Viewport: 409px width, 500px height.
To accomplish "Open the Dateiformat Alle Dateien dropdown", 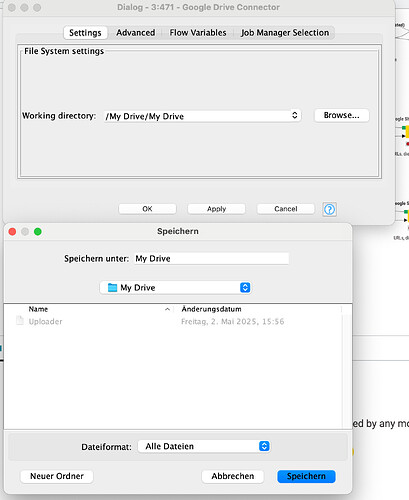I will pyautogui.click(x=204, y=446).
